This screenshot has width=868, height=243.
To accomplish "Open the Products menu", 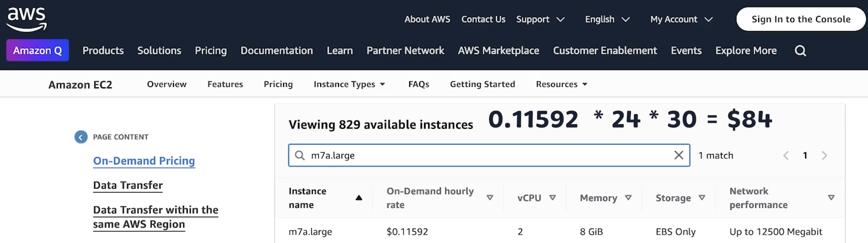I will point(103,51).
